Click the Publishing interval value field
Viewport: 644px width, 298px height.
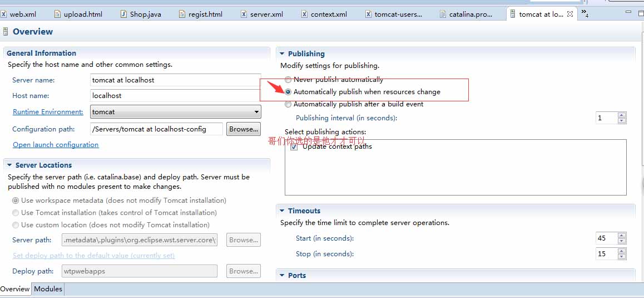(x=607, y=118)
